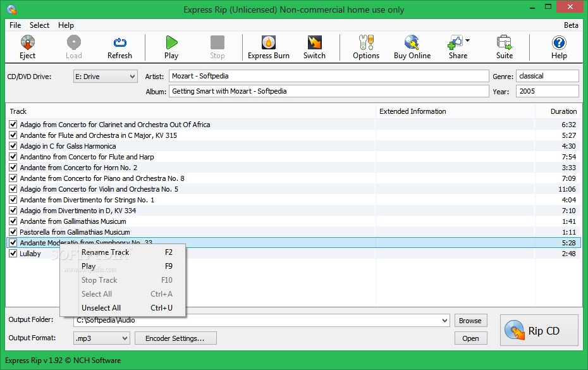This screenshot has width=588, height=370.
Task: Choose Unselect All in context menu
Action: 123,308
